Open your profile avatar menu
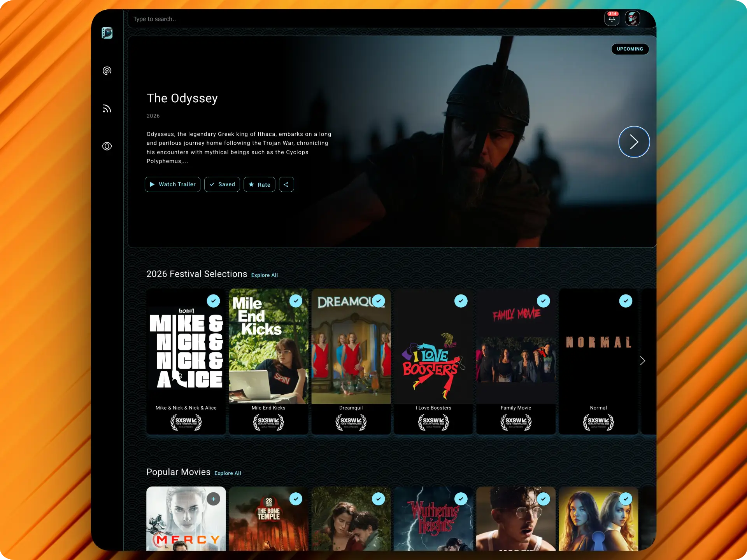This screenshot has height=560, width=747. point(633,18)
